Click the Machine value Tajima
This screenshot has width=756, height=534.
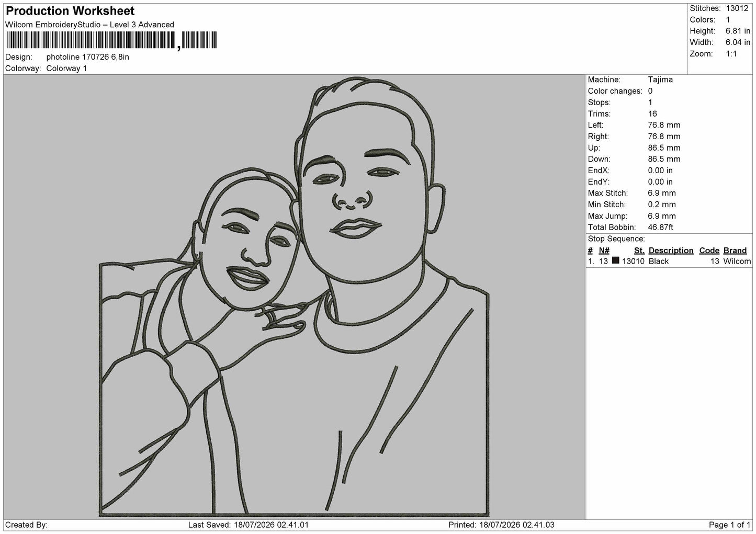pos(660,79)
